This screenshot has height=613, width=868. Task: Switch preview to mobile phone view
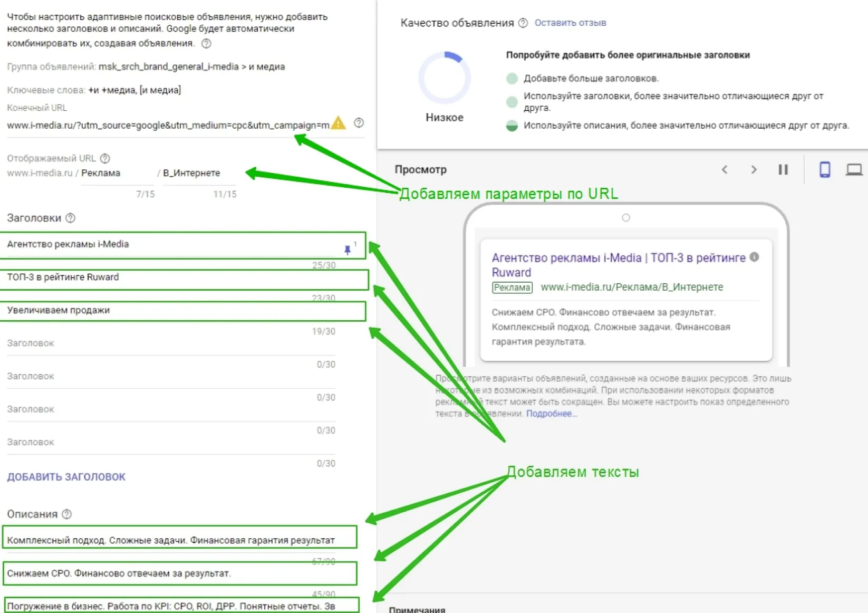(x=825, y=169)
